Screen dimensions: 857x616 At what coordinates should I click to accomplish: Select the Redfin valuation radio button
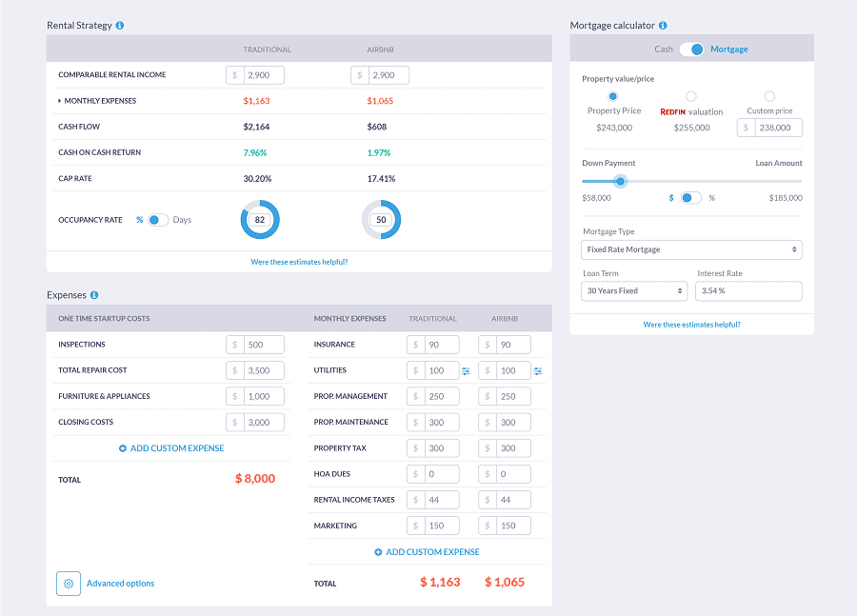(690, 96)
